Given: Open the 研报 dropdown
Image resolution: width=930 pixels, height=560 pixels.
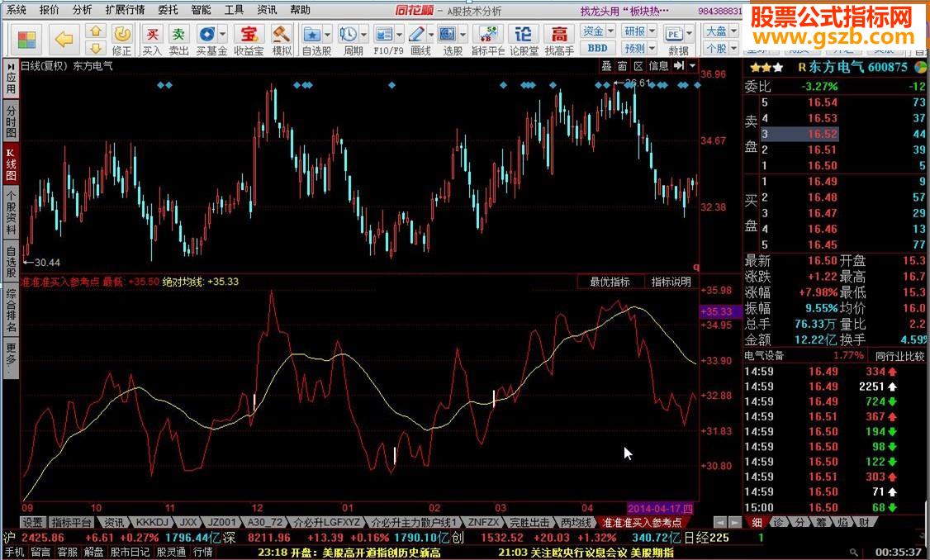Looking at the screenshot, I should [x=639, y=31].
